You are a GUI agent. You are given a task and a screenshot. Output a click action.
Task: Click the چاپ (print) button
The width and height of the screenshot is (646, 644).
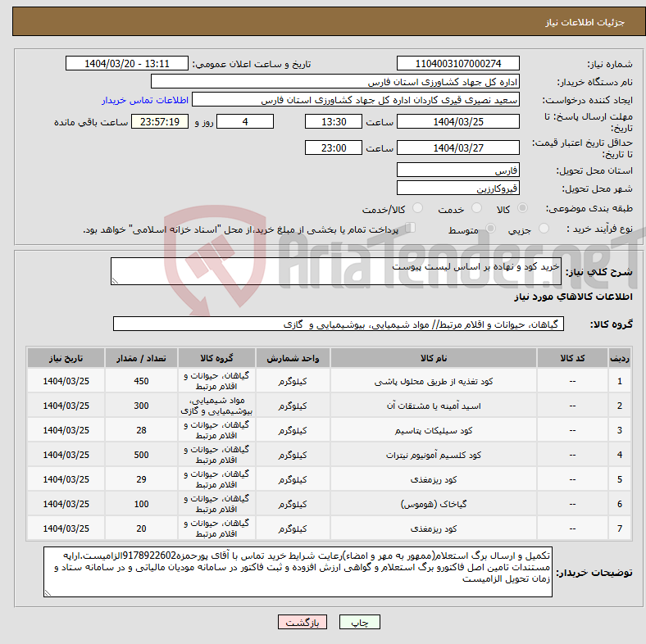pos(359,622)
